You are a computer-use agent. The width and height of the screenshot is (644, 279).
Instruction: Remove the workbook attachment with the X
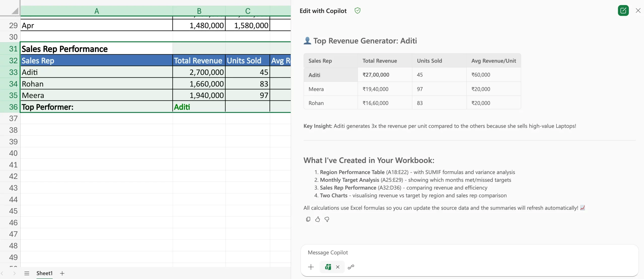pyautogui.click(x=338, y=267)
